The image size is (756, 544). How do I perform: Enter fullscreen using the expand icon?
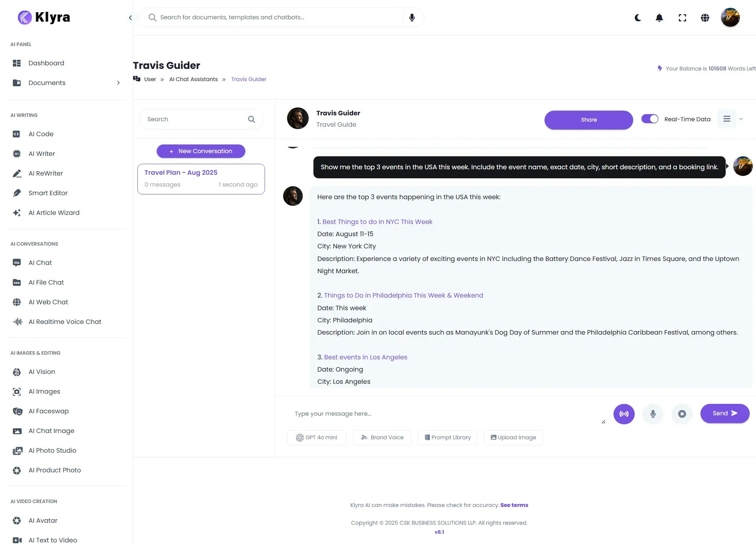(x=682, y=18)
